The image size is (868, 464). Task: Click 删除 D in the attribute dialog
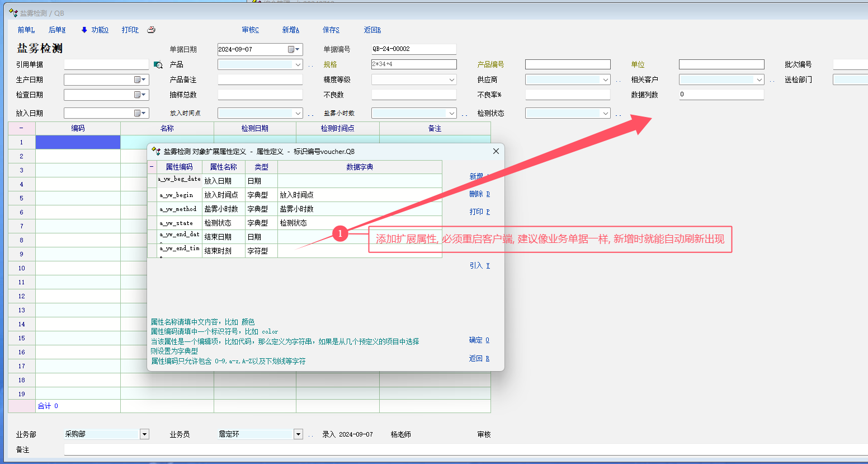[479, 194]
